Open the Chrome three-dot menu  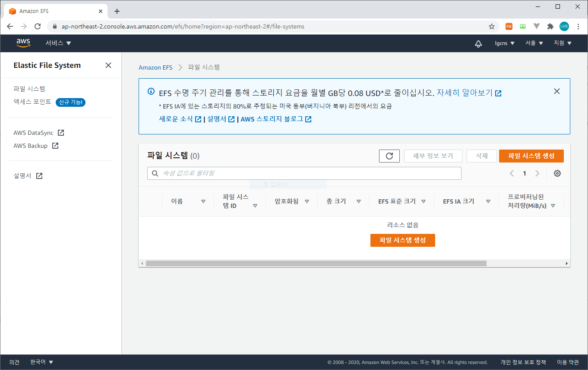[578, 26]
